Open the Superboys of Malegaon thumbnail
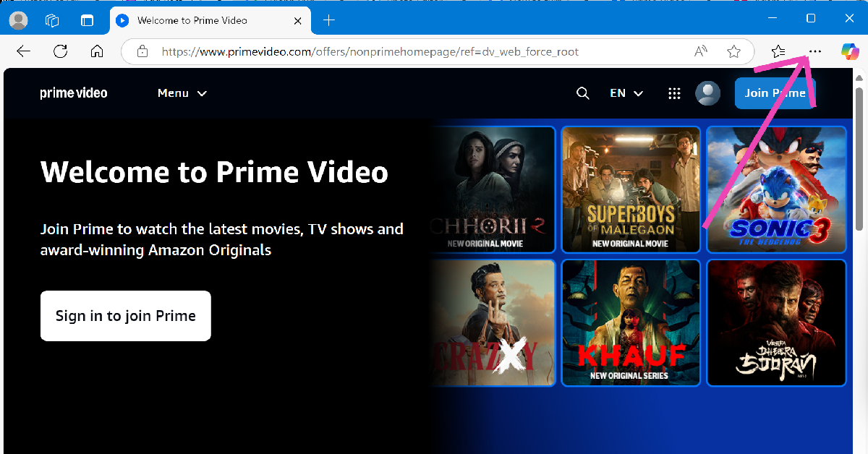868x454 pixels. tap(631, 189)
